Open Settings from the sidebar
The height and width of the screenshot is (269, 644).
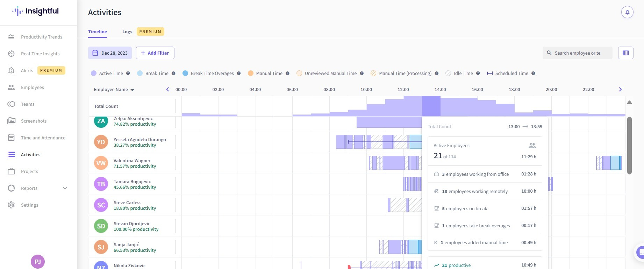(38, 205)
